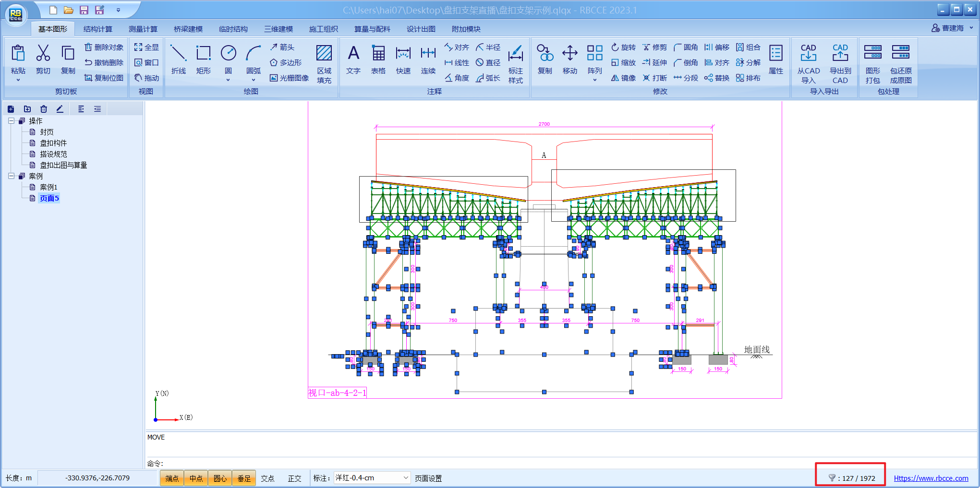Image resolution: width=980 pixels, height=488 pixels.
Task: Select 案例1 page in the tree
Action: pos(48,187)
